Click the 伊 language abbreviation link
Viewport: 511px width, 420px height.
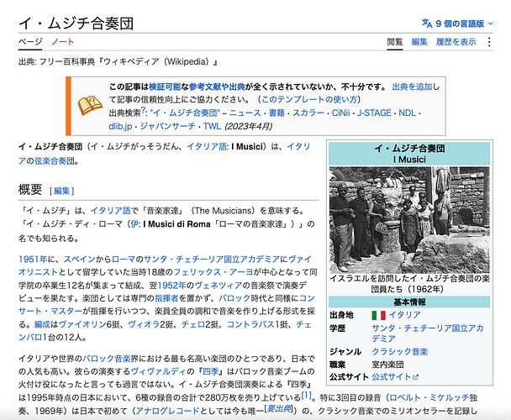tap(134, 224)
